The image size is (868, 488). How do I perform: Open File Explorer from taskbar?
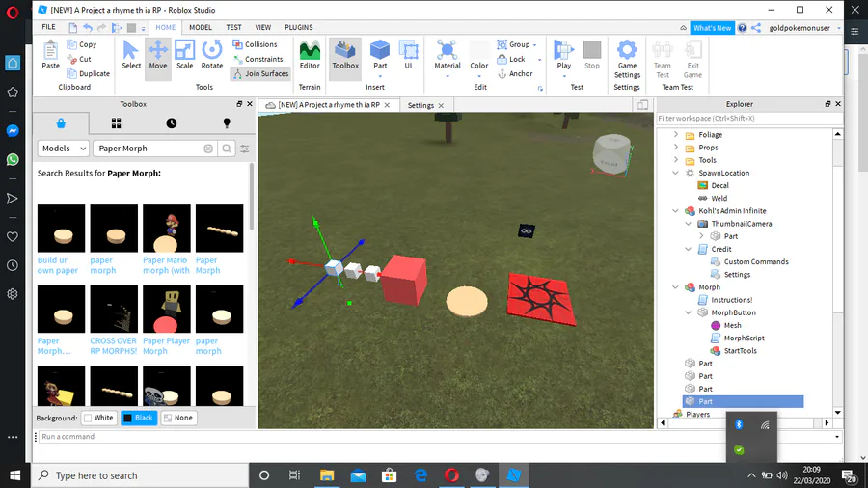point(327,475)
